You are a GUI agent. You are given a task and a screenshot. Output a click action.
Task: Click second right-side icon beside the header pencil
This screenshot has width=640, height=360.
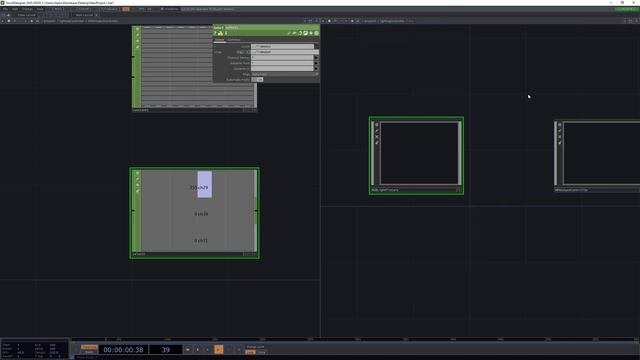[294, 33]
